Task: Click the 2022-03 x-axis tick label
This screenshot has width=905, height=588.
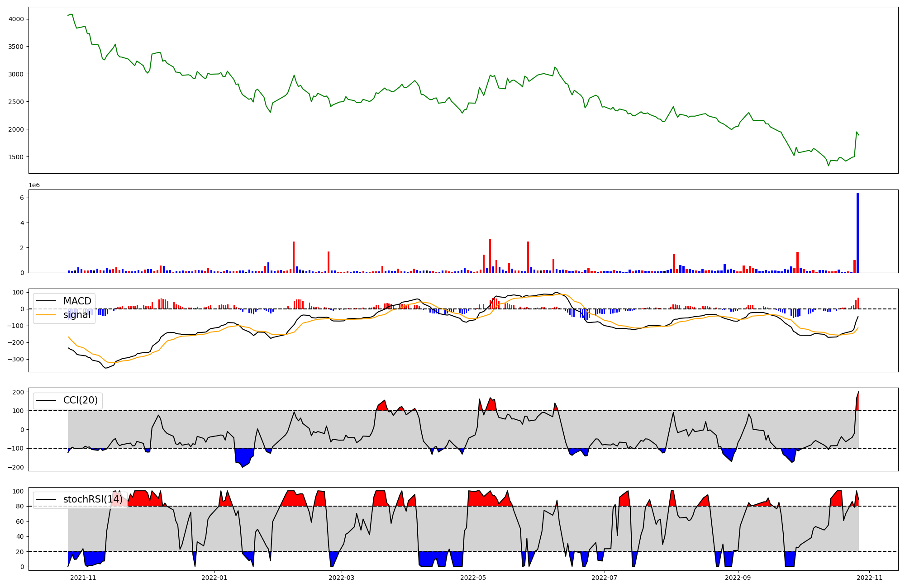Action: pyautogui.click(x=342, y=578)
